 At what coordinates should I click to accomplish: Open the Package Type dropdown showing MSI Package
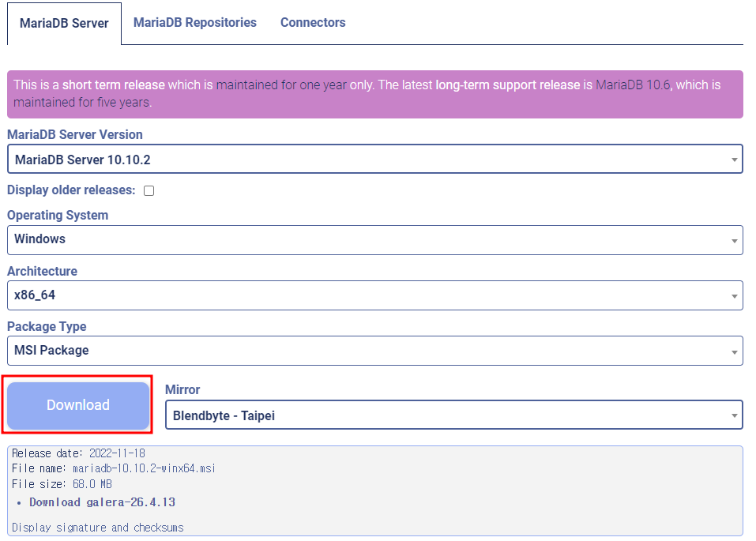[x=375, y=351]
